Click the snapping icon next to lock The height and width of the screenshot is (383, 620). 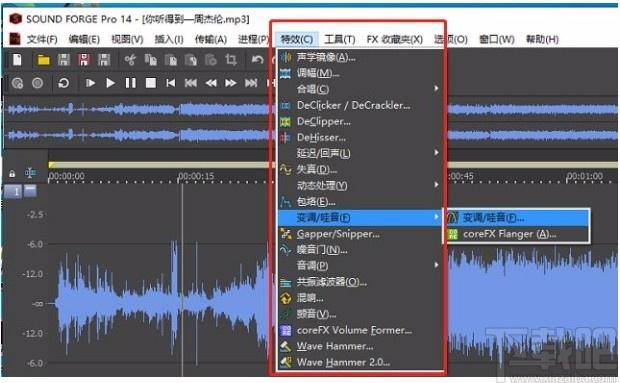coord(30,173)
